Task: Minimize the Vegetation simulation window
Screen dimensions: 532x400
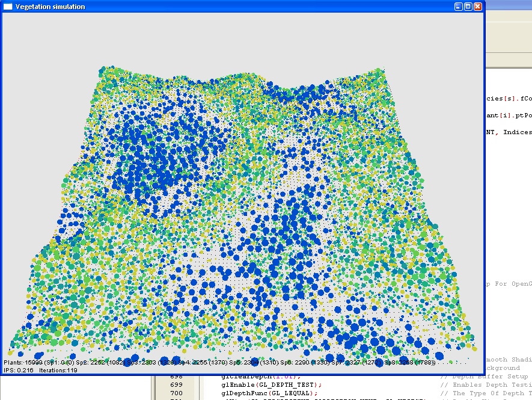Action: (x=458, y=7)
